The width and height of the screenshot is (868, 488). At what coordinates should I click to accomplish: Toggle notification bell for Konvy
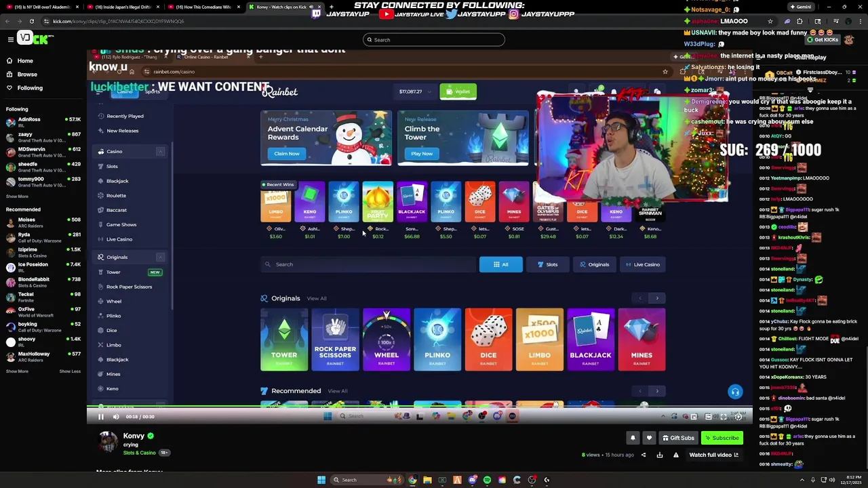coord(633,438)
